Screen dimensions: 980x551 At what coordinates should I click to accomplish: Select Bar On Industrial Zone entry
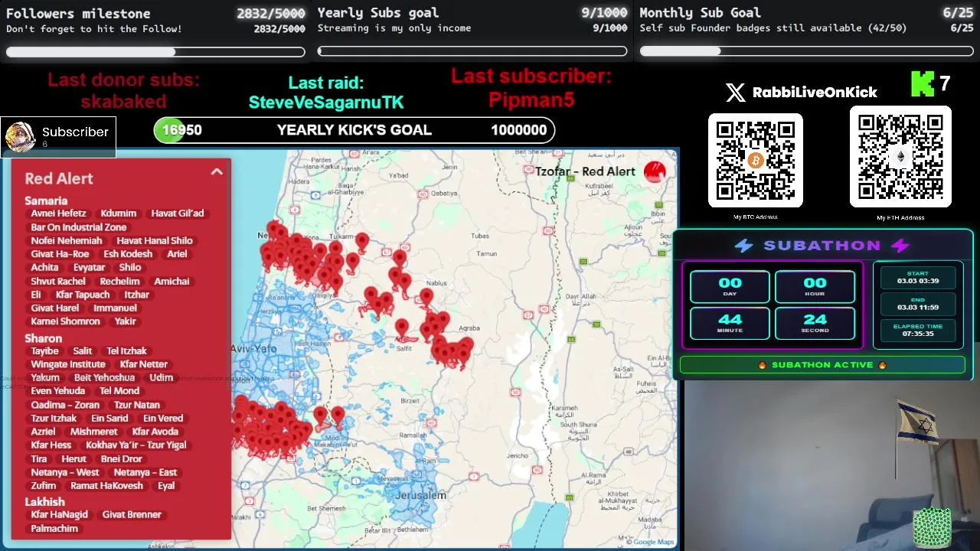pyautogui.click(x=79, y=227)
